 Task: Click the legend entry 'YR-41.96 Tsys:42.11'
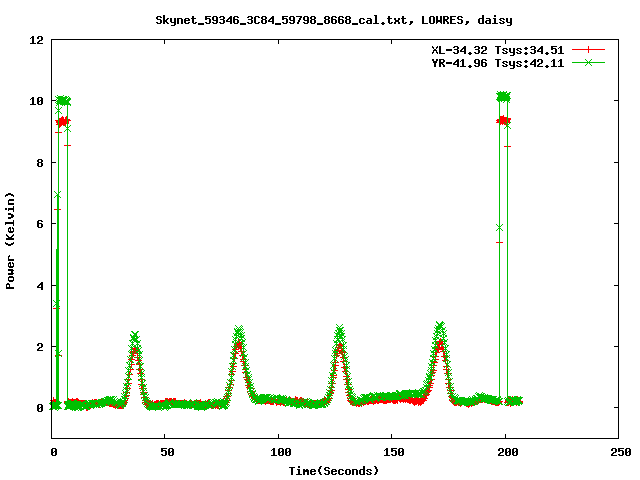(x=498, y=63)
